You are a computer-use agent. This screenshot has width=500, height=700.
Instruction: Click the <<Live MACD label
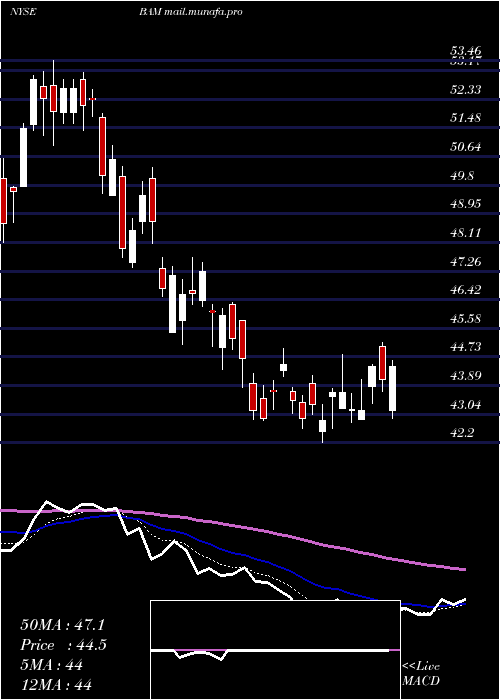coord(421,673)
